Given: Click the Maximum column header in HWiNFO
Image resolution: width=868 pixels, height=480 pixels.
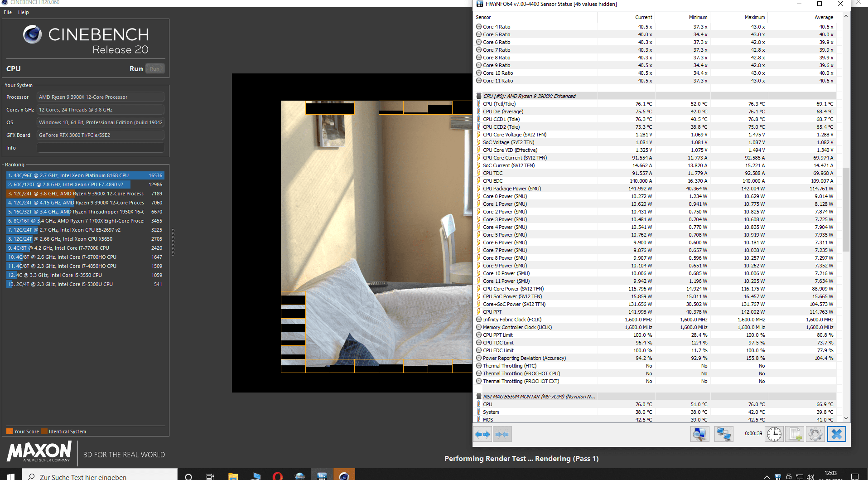Looking at the screenshot, I should pos(738,17).
